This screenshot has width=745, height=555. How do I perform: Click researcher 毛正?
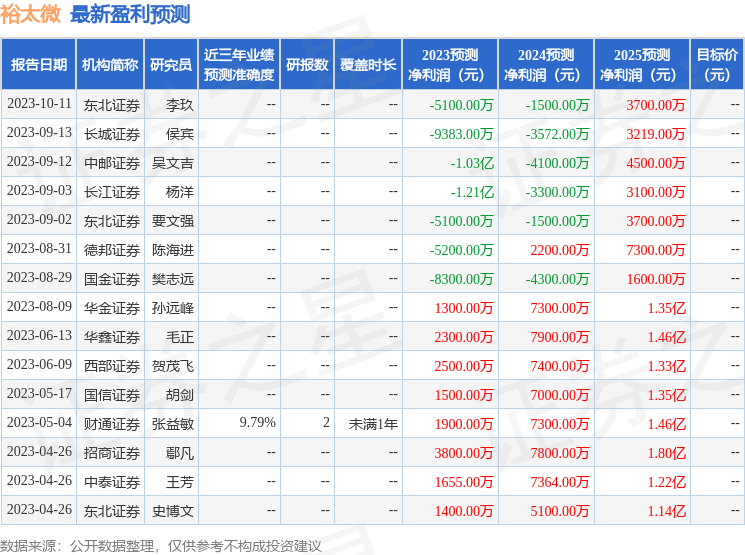pos(180,337)
